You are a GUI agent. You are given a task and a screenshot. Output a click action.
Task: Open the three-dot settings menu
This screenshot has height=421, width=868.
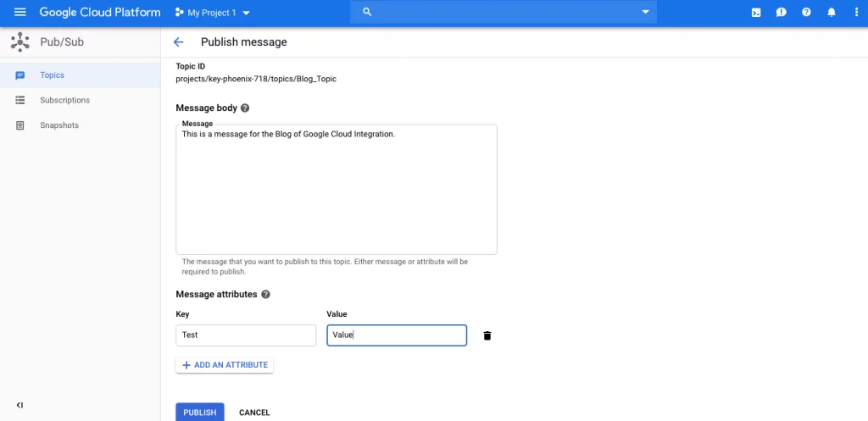coord(856,12)
